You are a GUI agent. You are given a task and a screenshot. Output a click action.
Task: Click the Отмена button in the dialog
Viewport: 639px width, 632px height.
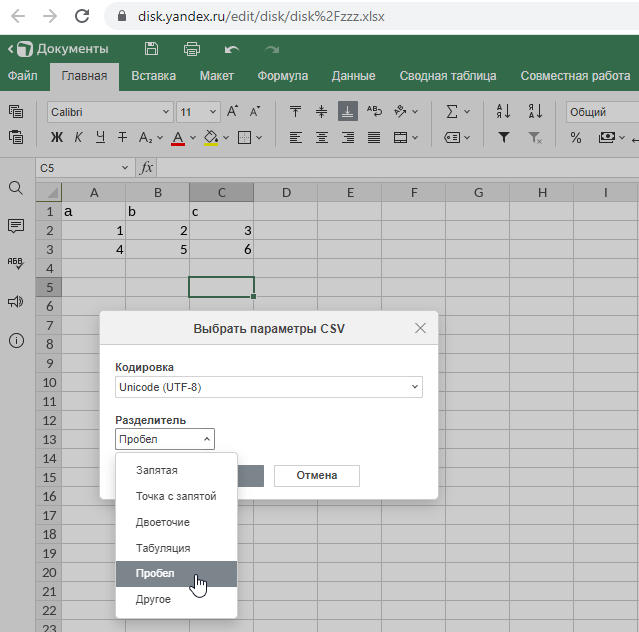(316, 475)
